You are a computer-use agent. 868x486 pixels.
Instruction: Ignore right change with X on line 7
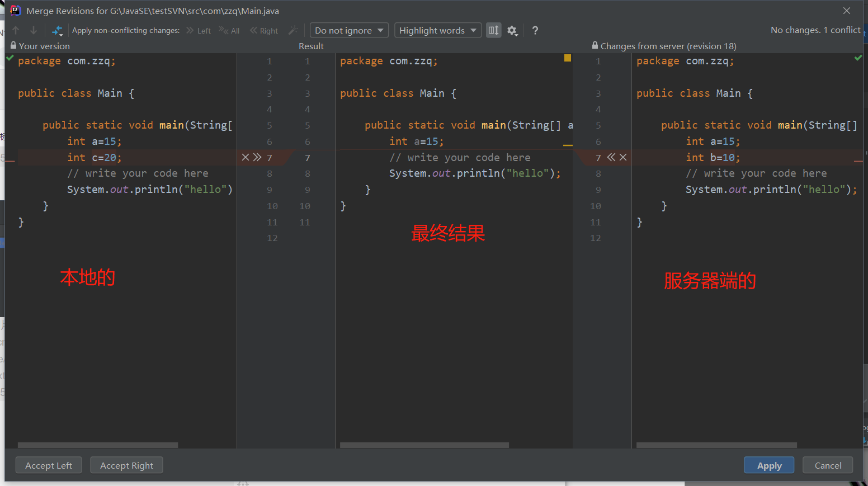[623, 157]
